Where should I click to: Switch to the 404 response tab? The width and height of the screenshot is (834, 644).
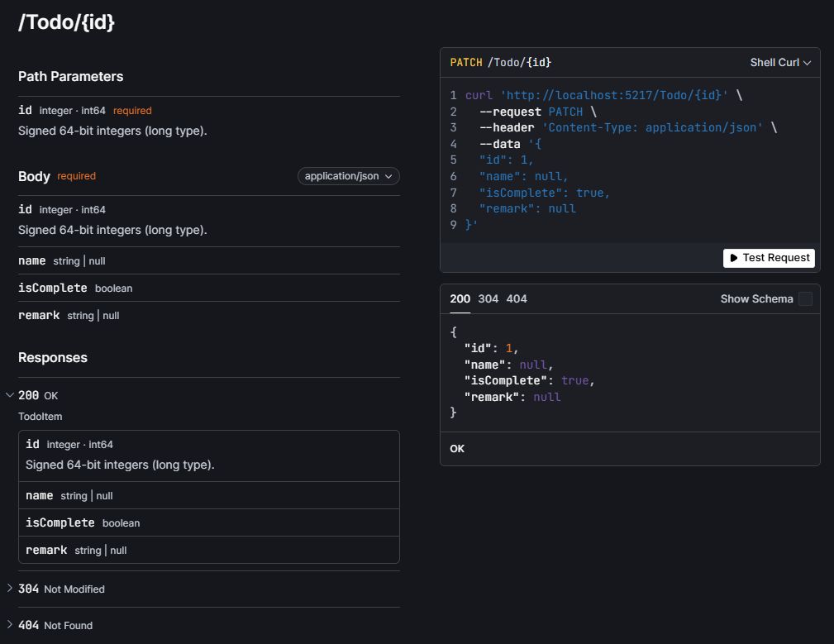pyautogui.click(x=517, y=298)
